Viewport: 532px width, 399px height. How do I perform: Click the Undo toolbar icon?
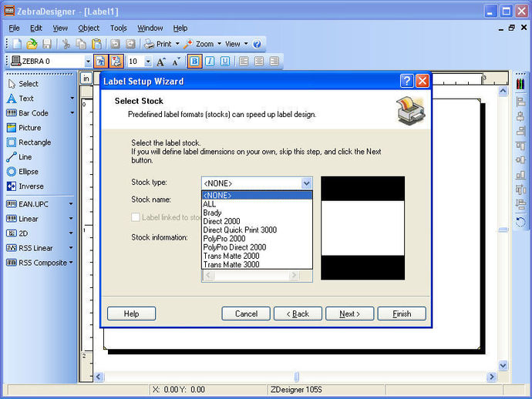116,44
